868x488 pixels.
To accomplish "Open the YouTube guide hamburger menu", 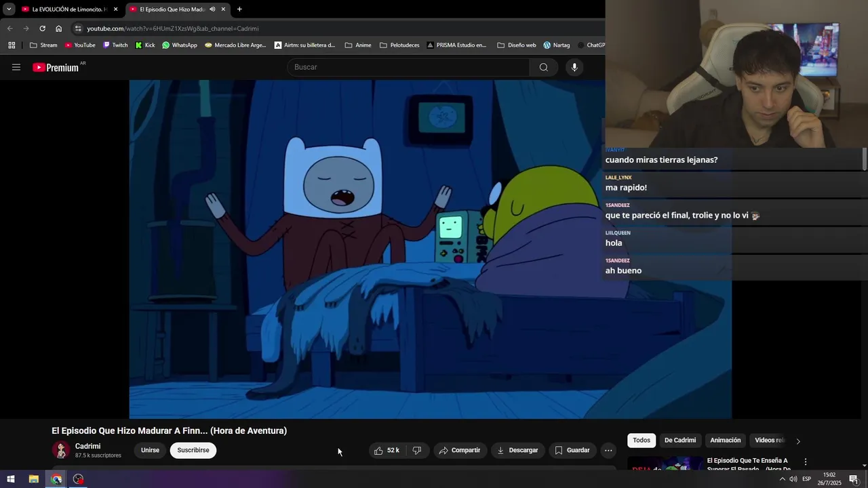I will [16, 67].
